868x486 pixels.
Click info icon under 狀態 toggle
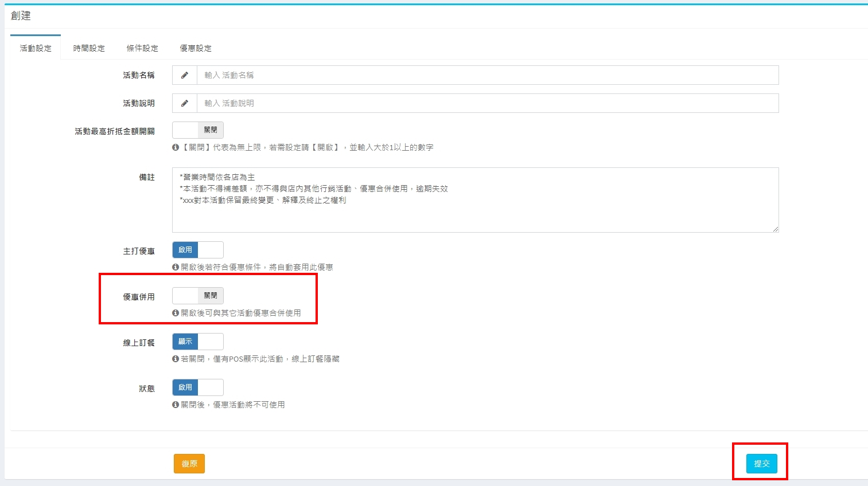176,405
